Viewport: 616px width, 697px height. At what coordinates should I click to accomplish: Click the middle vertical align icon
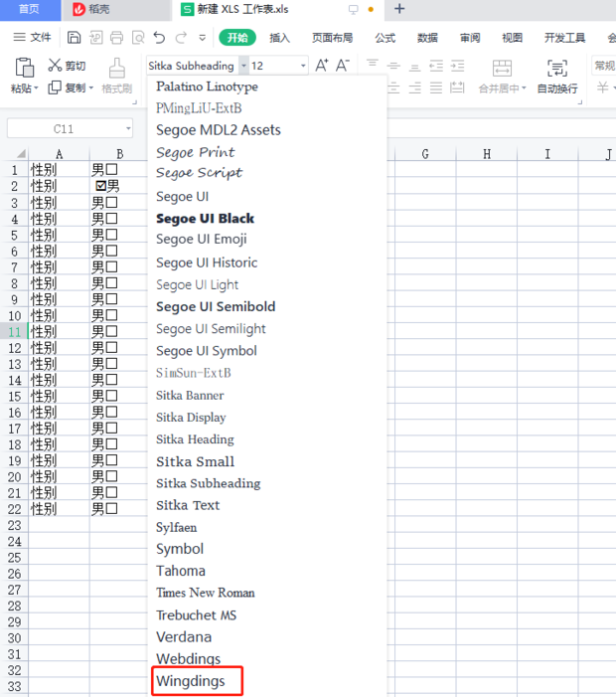[393, 67]
